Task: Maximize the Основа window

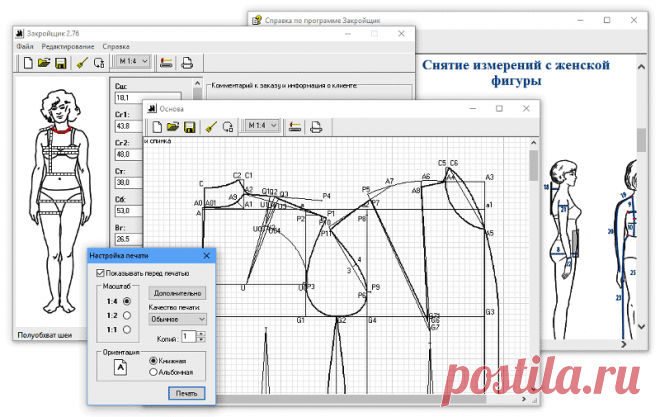Action: (x=499, y=109)
